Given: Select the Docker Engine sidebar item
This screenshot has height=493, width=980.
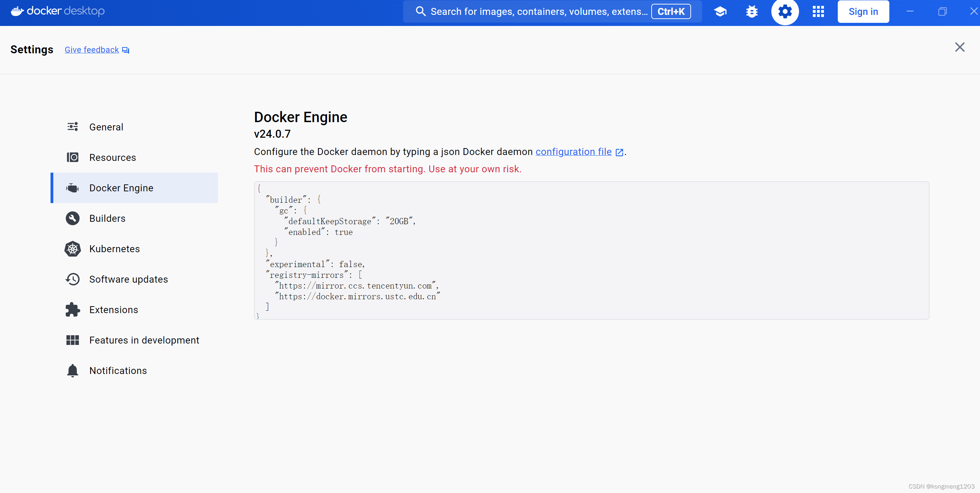Looking at the screenshot, I should pyautogui.click(x=121, y=188).
